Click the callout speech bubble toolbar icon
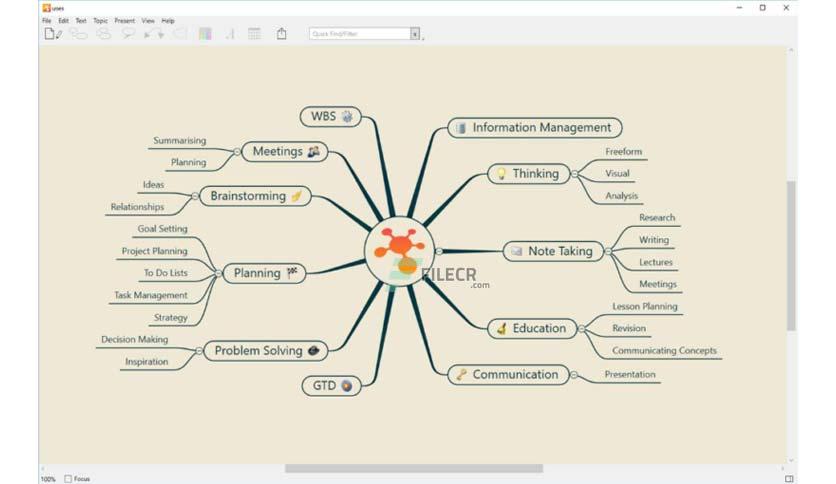The height and width of the screenshot is (484, 836). pyautogui.click(x=128, y=34)
